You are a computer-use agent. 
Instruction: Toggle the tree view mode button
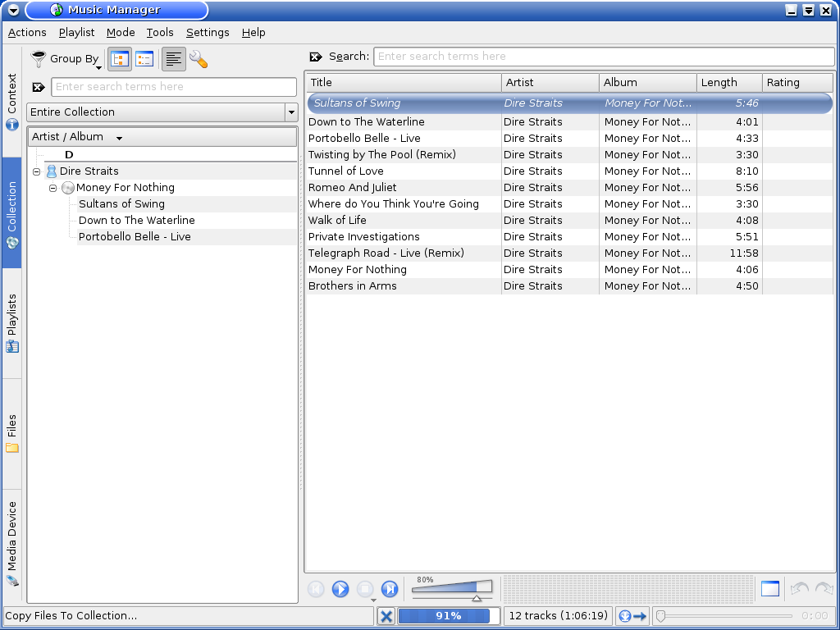pos(121,59)
